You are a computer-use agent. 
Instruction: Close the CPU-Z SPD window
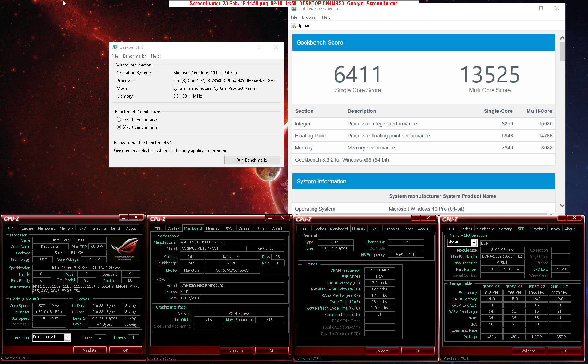coord(574,218)
